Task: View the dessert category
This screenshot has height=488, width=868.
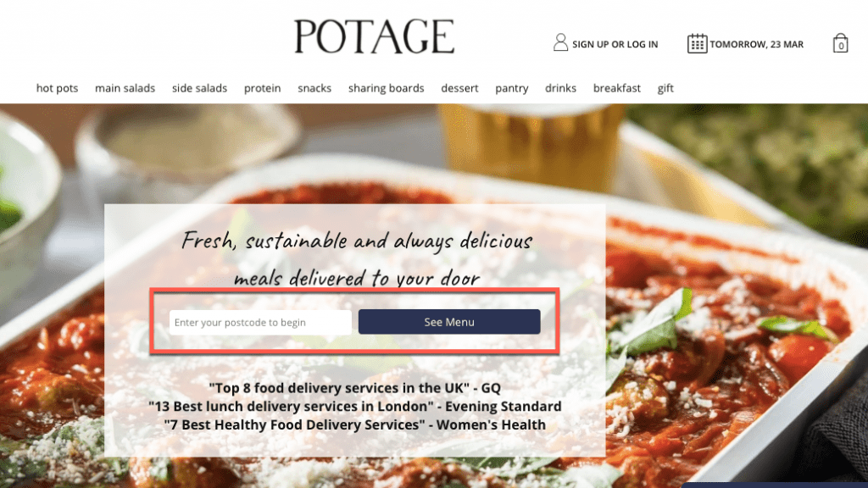Action: click(459, 88)
